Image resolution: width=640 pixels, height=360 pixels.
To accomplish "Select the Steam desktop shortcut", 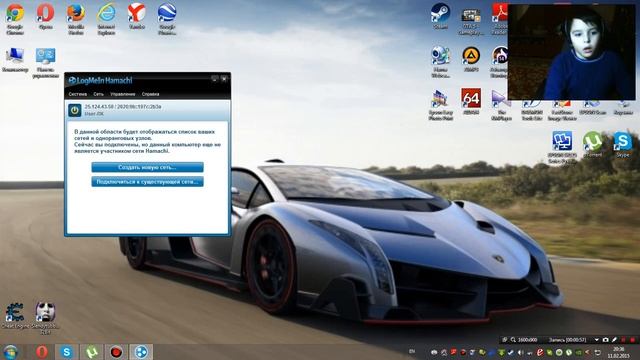I will pos(440,16).
